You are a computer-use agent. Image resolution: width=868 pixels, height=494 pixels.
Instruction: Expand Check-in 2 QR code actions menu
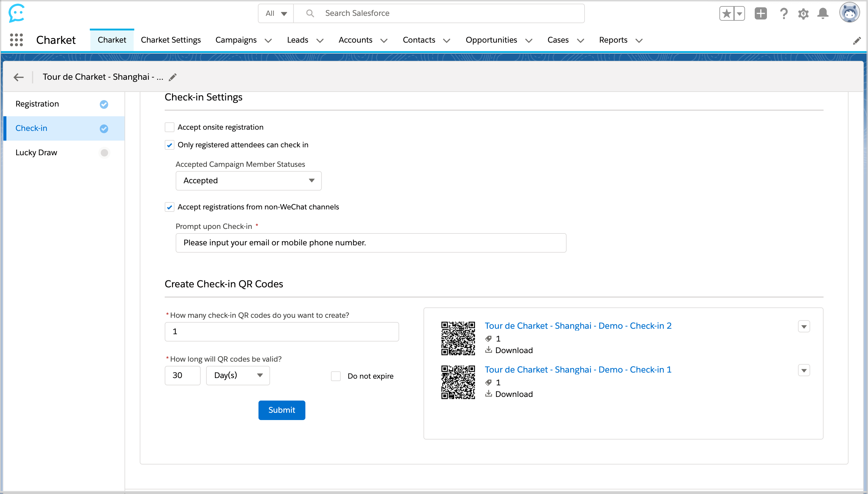tap(803, 326)
